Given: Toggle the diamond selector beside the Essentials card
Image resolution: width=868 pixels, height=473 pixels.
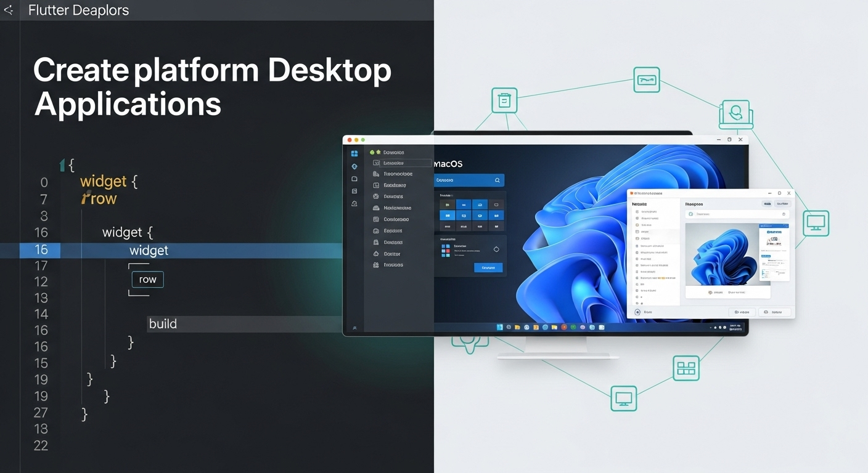Looking at the screenshot, I should (x=496, y=249).
